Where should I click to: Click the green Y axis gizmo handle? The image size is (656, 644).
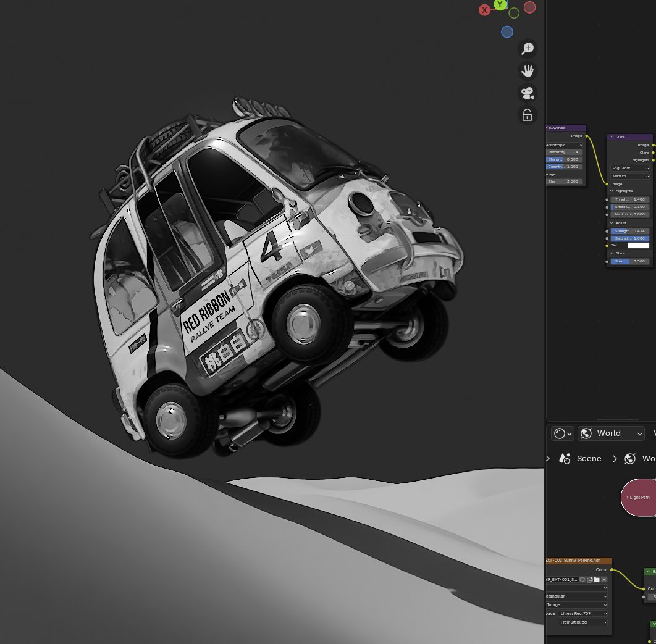click(x=500, y=4)
